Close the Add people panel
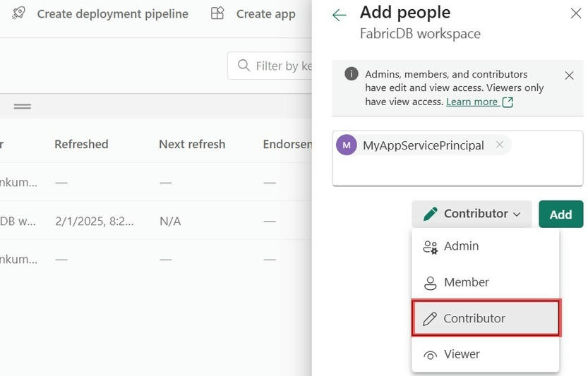Screen dimensions: 588x376 [575, 13]
